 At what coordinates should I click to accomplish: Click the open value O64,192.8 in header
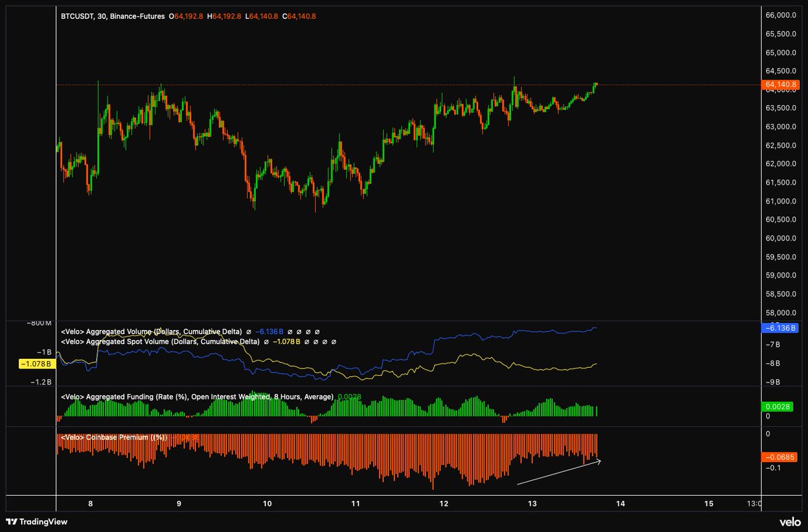pyautogui.click(x=185, y=17)
